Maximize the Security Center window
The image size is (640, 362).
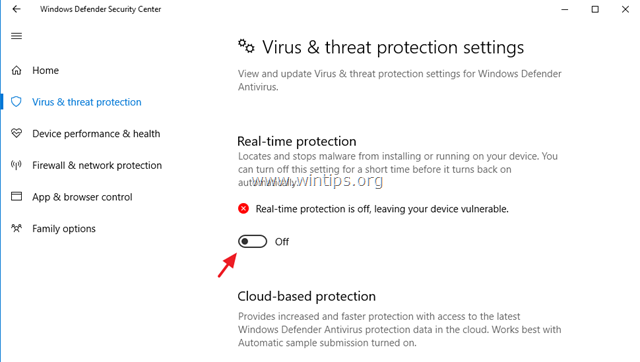point(595,9)
